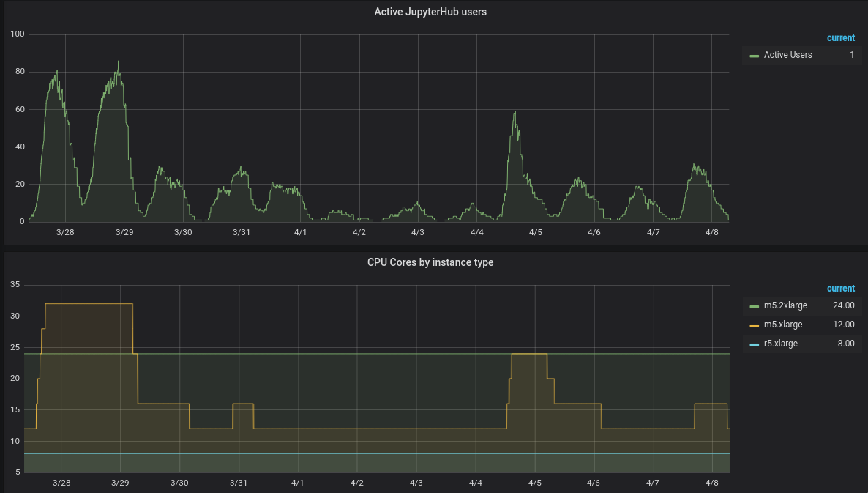The height and width of the screenshot is (493, 868).
Task: Click the 8.00 current value for r5.xlarge
Action: click(x=846, y=344)
